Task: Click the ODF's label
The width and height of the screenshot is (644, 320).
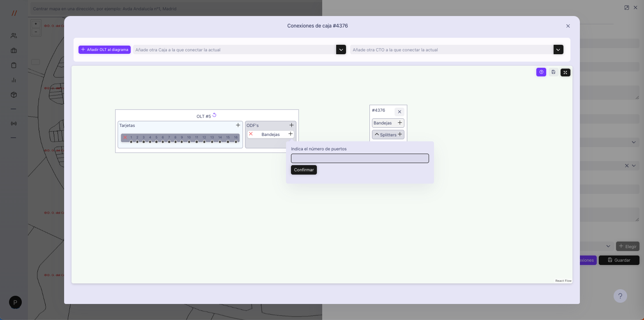Action: pyautogui.click(x=253, y=125)
